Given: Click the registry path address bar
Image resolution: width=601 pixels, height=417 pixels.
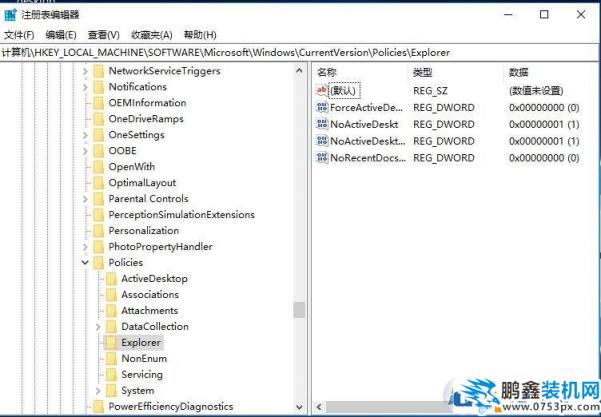Looking at the screenshot, I should [299, 53].
